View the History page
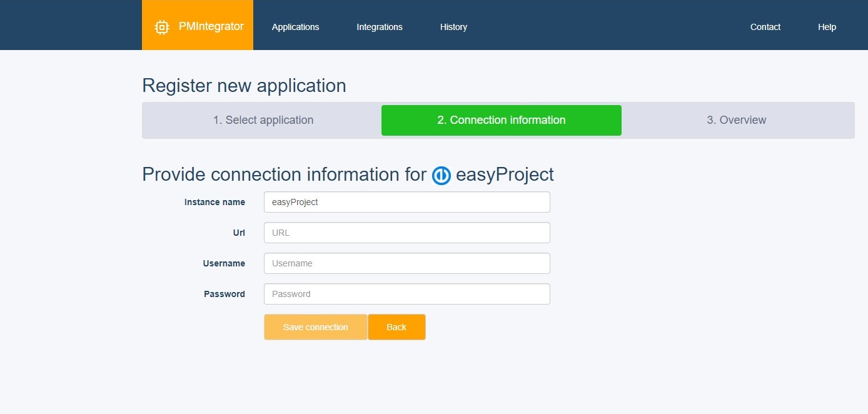 (x=453, y=27)
